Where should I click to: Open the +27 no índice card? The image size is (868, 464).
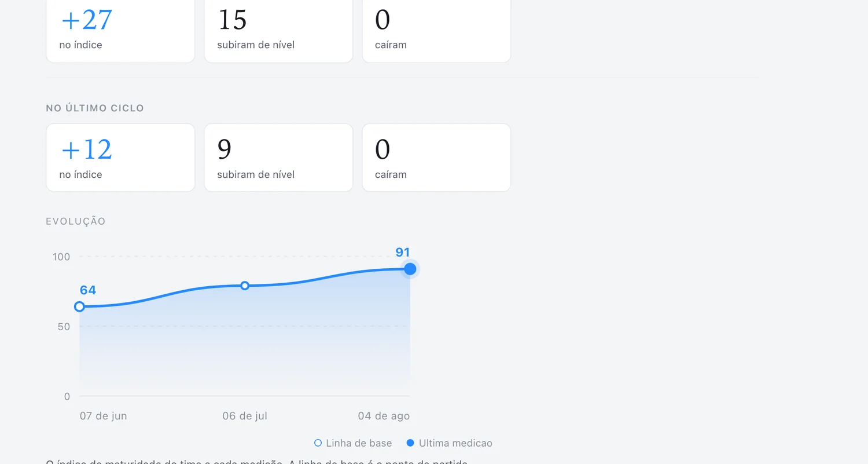[120, 30]
